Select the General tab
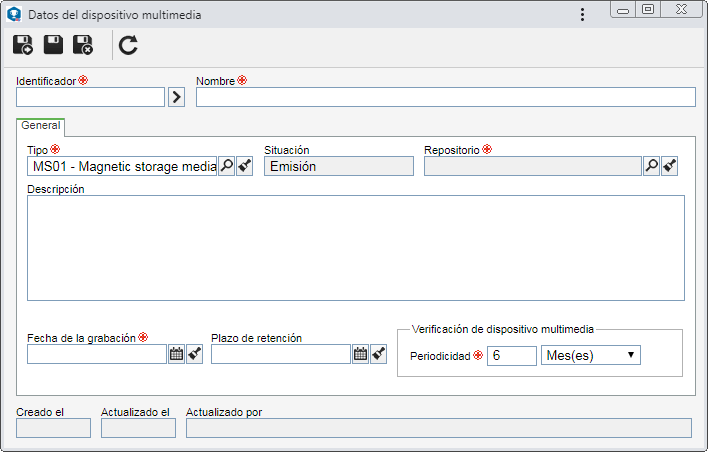This screenshot has width=708, height=452. tap(41, 126)
